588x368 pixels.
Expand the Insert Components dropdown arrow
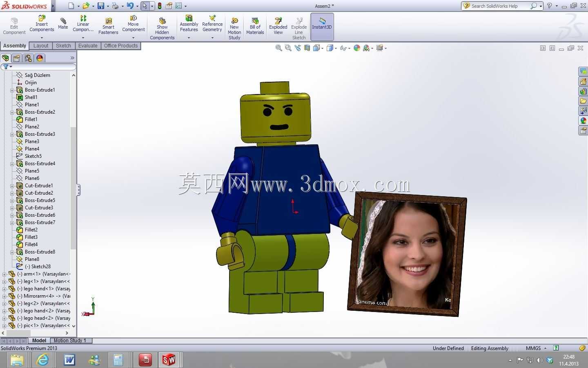(x=42, y=38)
